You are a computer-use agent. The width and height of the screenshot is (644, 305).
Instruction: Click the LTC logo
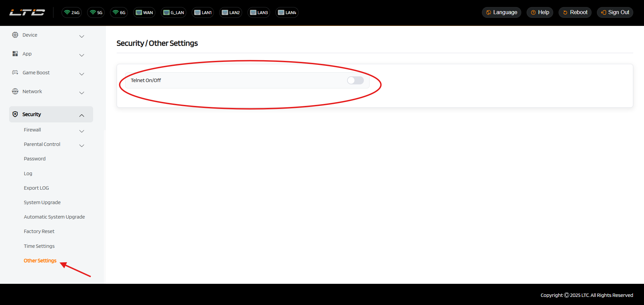[27, 12]
